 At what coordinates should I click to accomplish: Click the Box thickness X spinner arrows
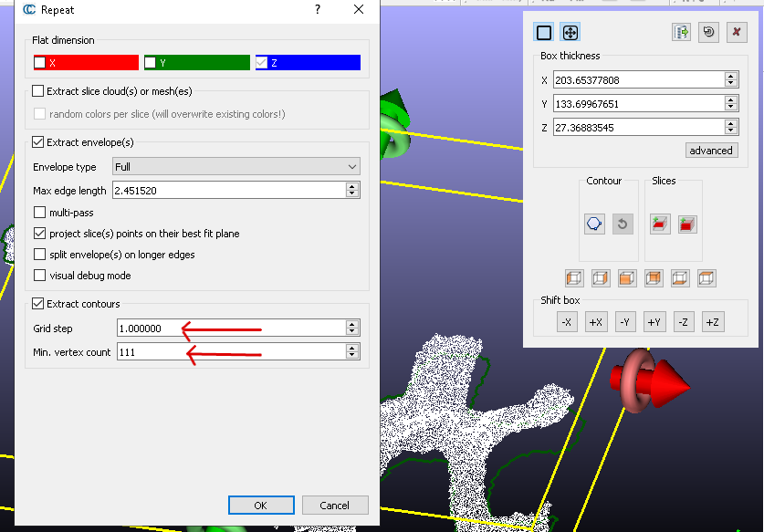click(730, 80)
